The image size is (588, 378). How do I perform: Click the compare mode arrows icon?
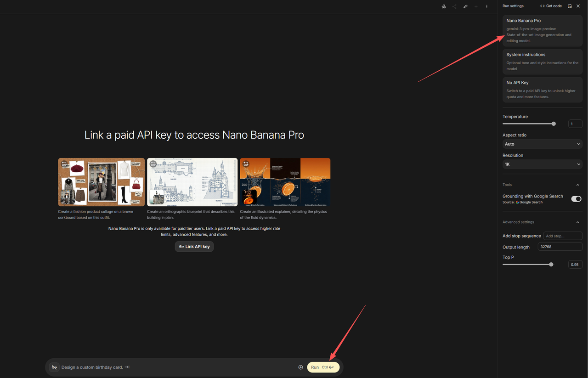465,6
